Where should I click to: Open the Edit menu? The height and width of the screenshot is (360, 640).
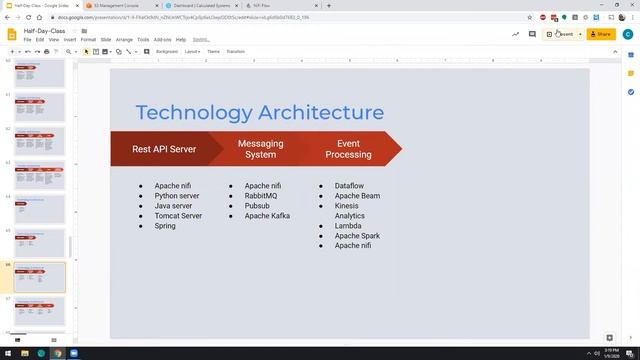click(x=40, y=40)
